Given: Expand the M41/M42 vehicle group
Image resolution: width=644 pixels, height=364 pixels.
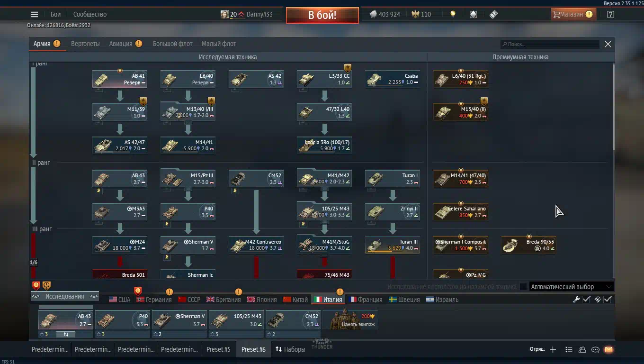Looking at the screenshot, I should (x=324, y=179).
